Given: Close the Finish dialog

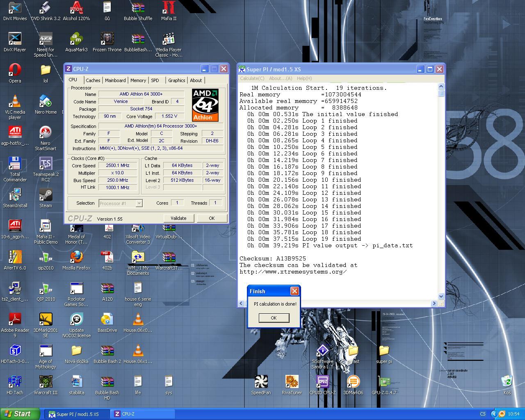Looking at the screenshot, I should (294, 291).
